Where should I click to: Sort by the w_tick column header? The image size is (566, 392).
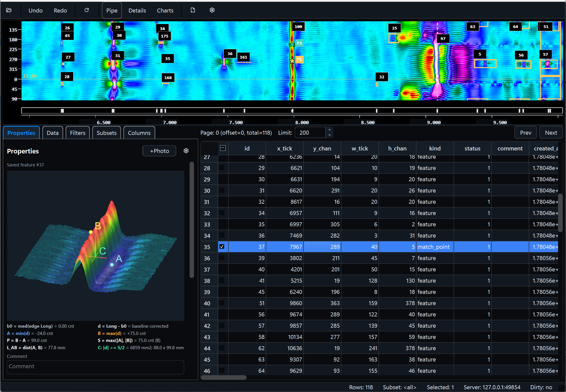tap(360, 148)
